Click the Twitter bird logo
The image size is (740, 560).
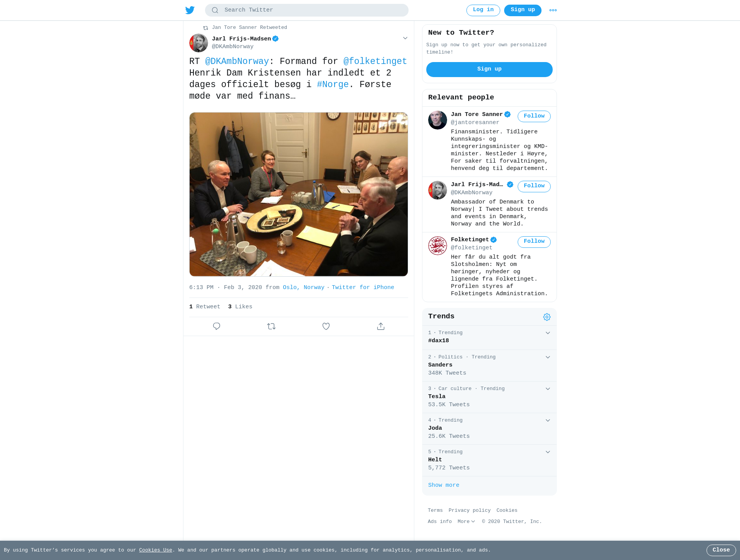[190, 10]
